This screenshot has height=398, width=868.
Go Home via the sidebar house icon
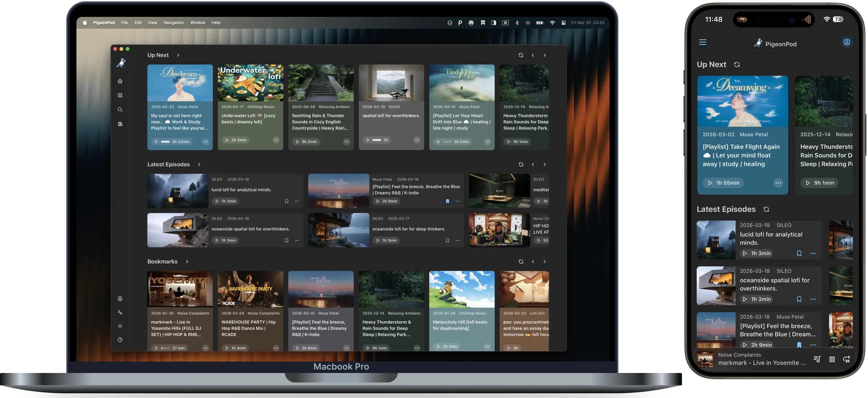(120, 81)
